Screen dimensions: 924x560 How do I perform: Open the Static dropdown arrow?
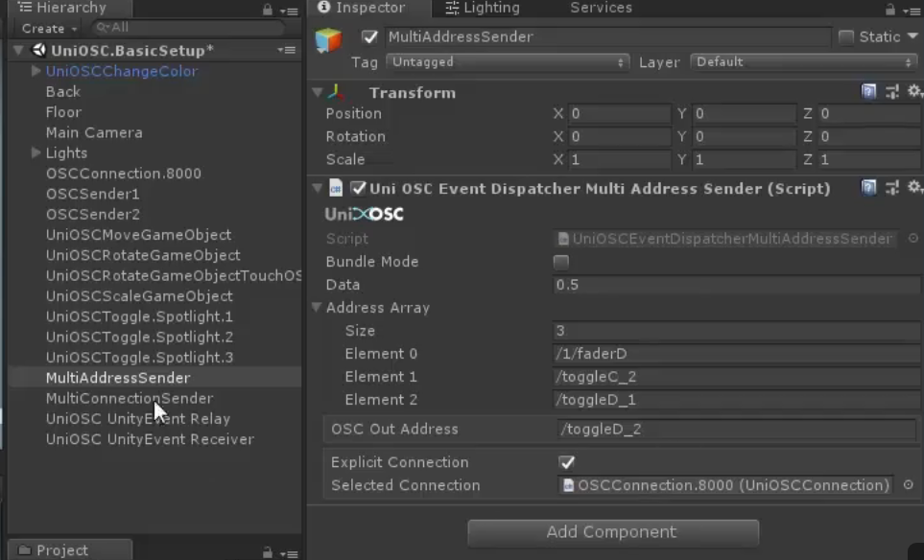click(x=912, y=36)
